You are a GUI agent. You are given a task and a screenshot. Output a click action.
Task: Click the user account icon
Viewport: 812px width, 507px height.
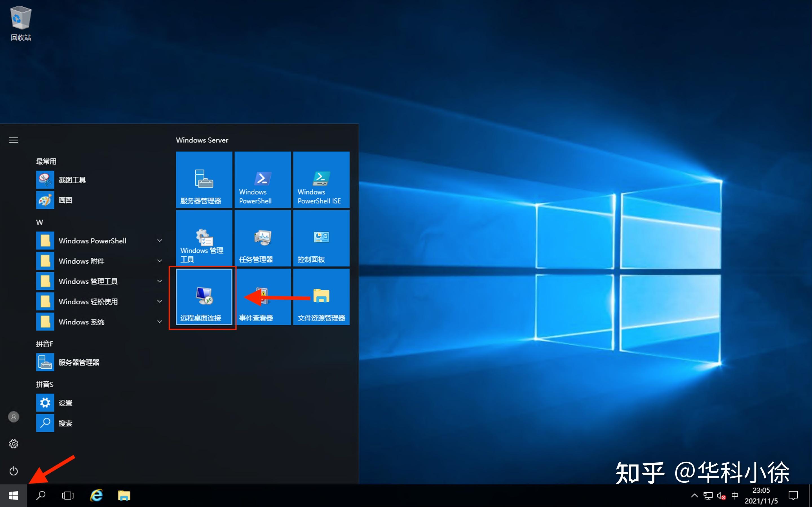point(14,417)
